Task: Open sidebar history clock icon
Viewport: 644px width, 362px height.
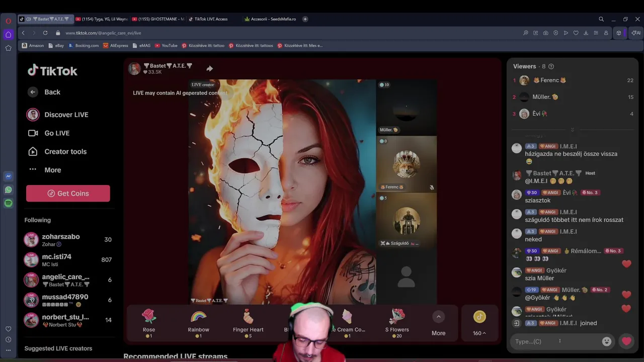Action: click(x=8, y=339)
